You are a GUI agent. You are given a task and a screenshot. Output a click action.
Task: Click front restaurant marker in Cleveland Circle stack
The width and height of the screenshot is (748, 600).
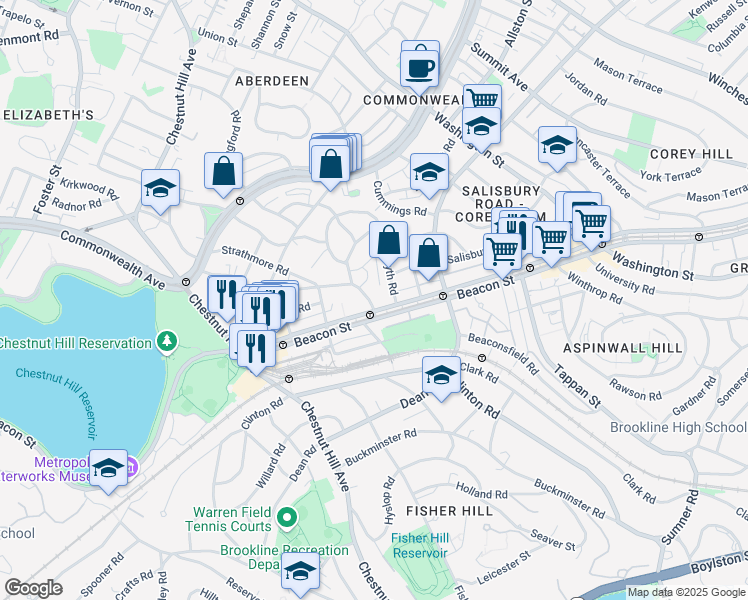coord(261,312)
